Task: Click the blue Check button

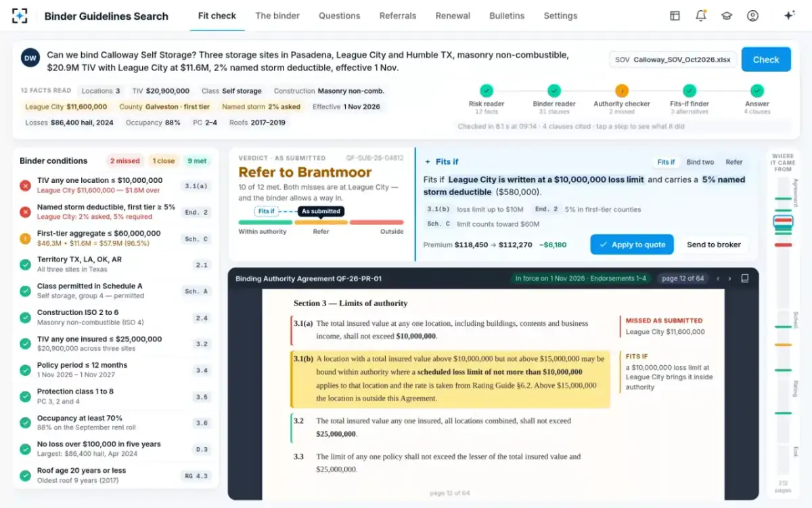Action: click(766, 59)
